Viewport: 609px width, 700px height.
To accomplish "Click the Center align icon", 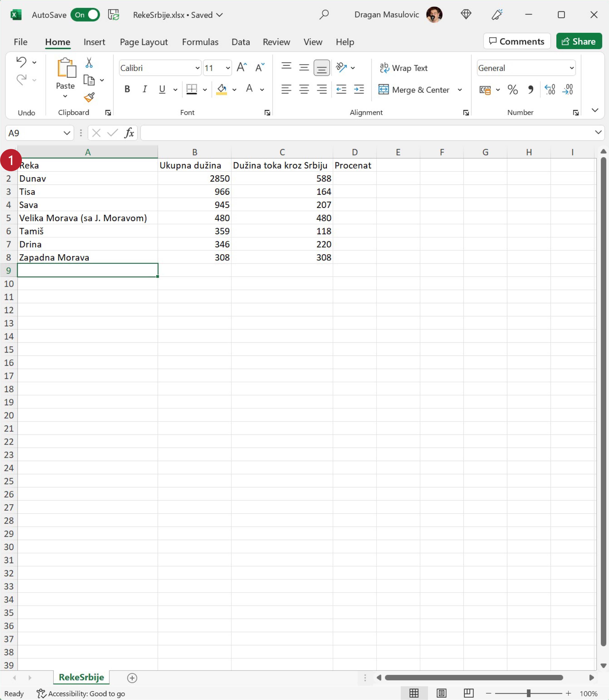I will click(304, 89).
